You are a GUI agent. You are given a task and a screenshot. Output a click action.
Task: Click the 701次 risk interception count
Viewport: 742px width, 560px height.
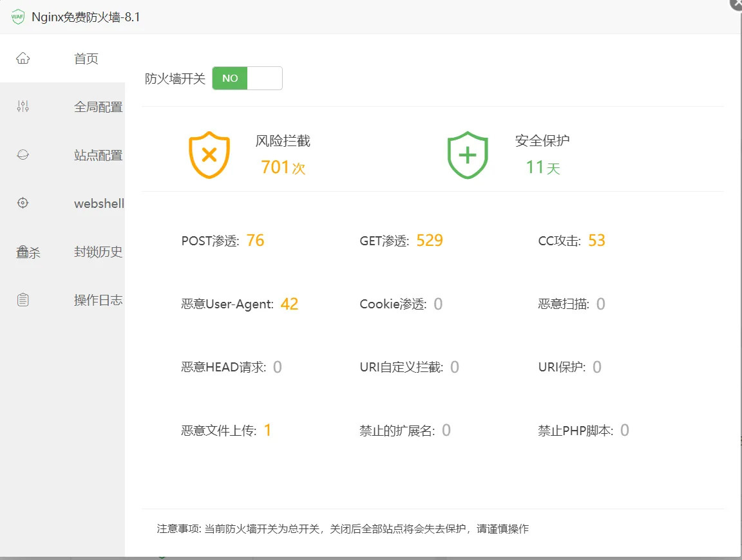point(283,167)
